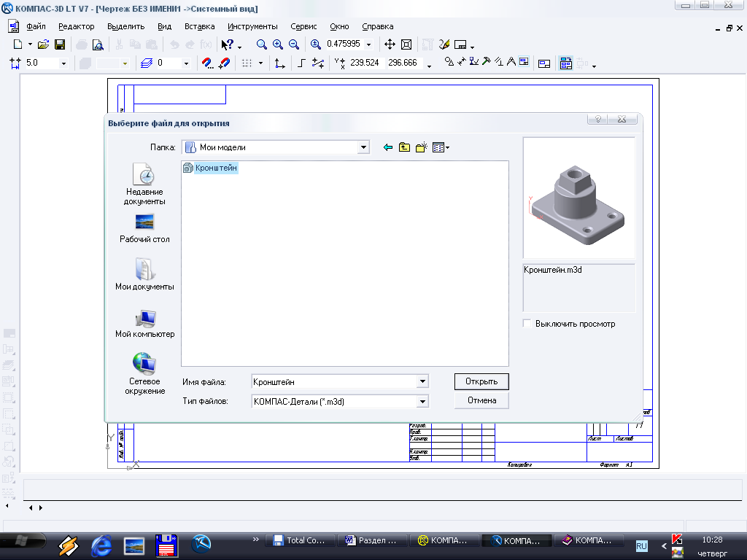
Task: Click the local coordinate system icon
Action: pyautogui.click(x=279, y=63)
